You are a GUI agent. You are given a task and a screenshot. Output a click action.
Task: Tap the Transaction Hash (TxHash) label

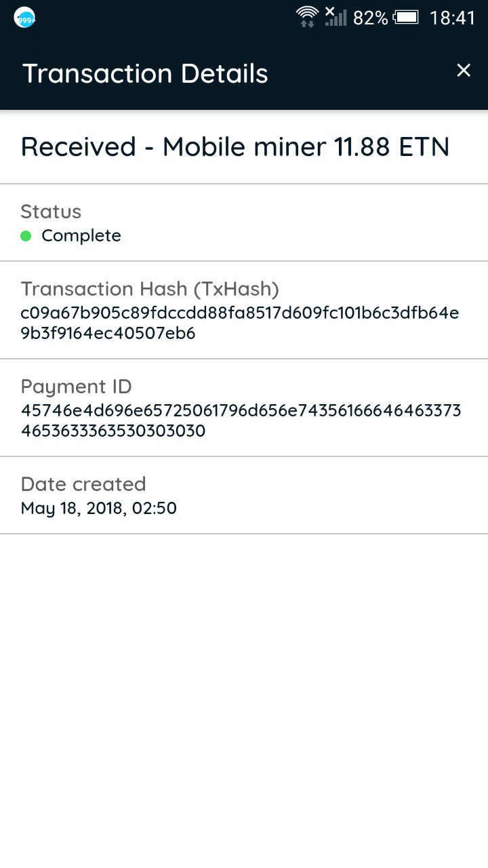tap(150, 289)
